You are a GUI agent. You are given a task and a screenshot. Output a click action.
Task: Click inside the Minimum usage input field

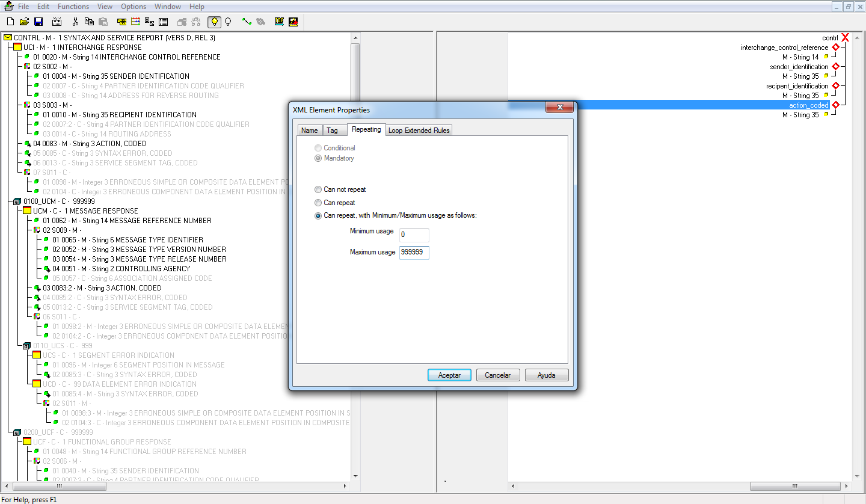(413, 235)
